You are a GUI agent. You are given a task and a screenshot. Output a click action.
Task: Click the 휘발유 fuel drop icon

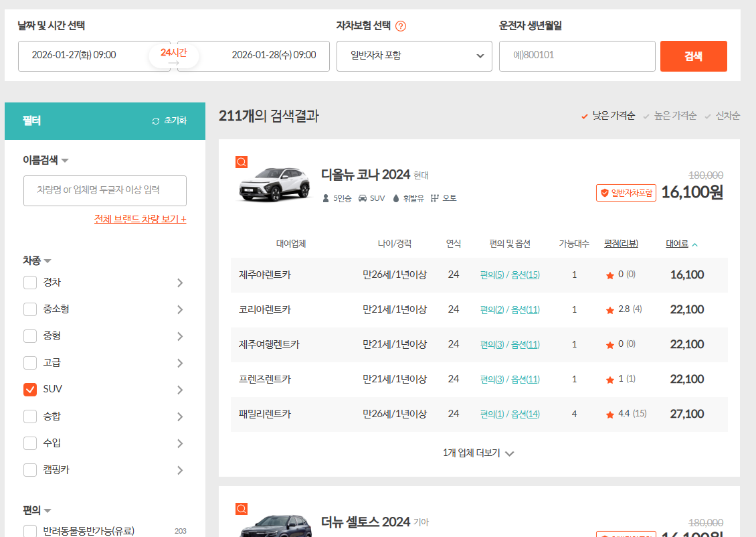point(396,198)
